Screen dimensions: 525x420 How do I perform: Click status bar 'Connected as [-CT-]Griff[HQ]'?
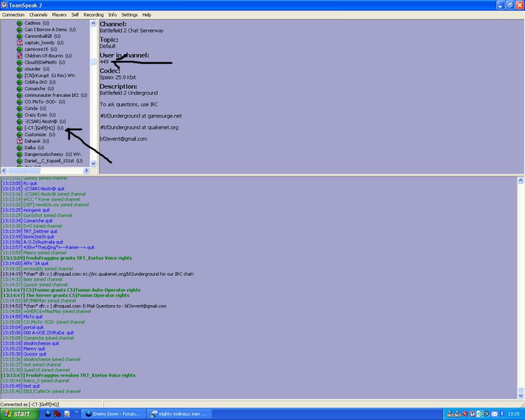click(30, 404)
